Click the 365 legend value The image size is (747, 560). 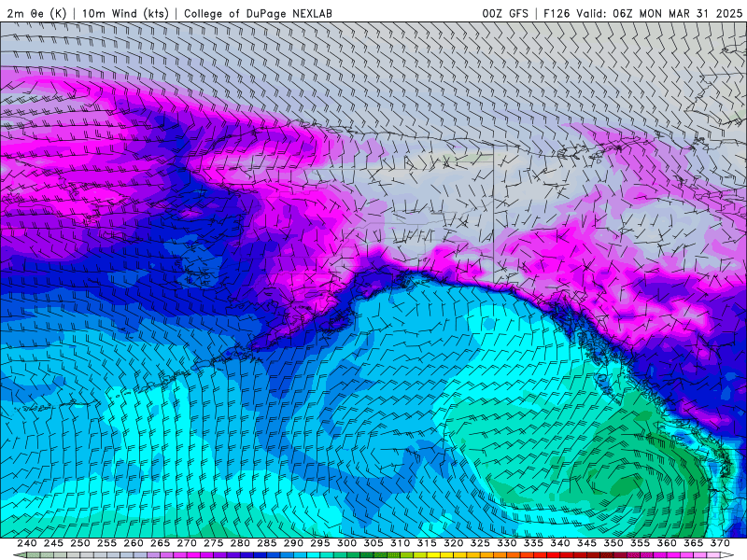point(694,543)
